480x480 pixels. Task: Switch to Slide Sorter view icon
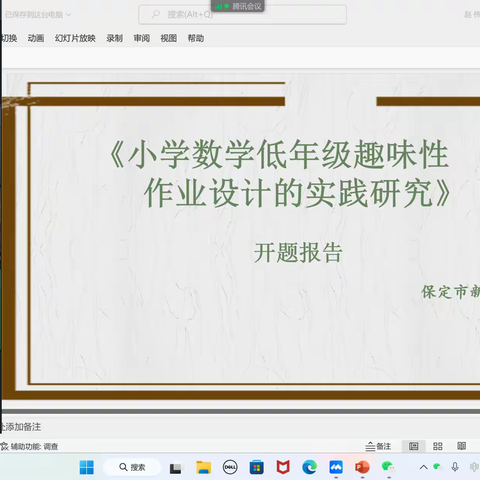438,446
